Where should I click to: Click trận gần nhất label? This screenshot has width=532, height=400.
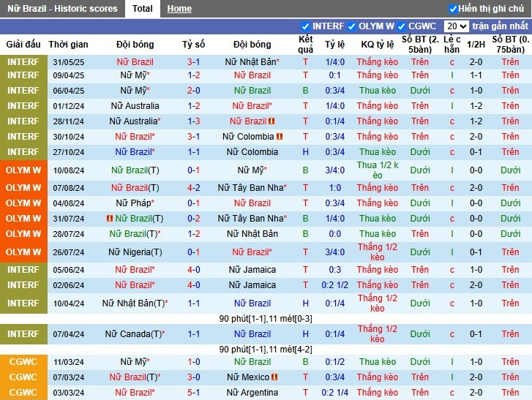(x=500, y=26)
